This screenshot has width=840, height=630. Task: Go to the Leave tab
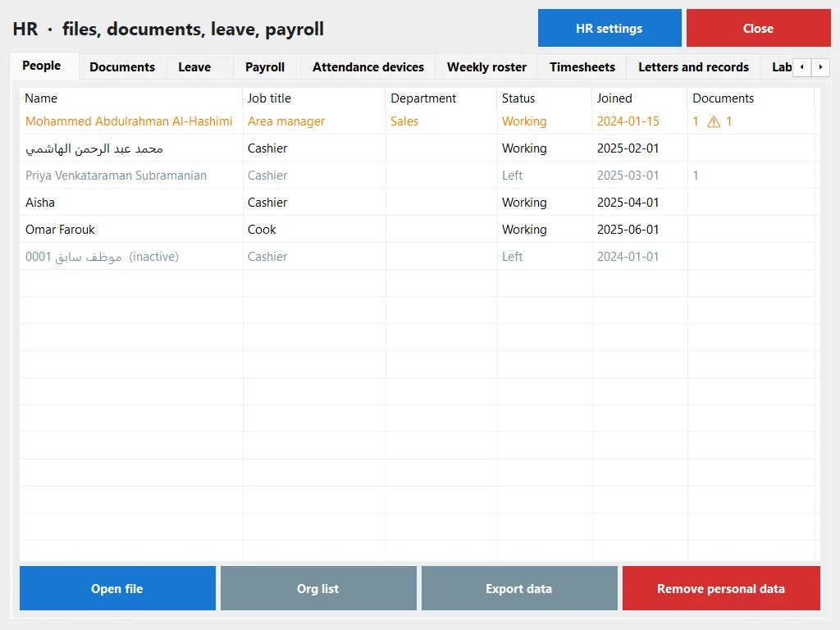(194, 67)
